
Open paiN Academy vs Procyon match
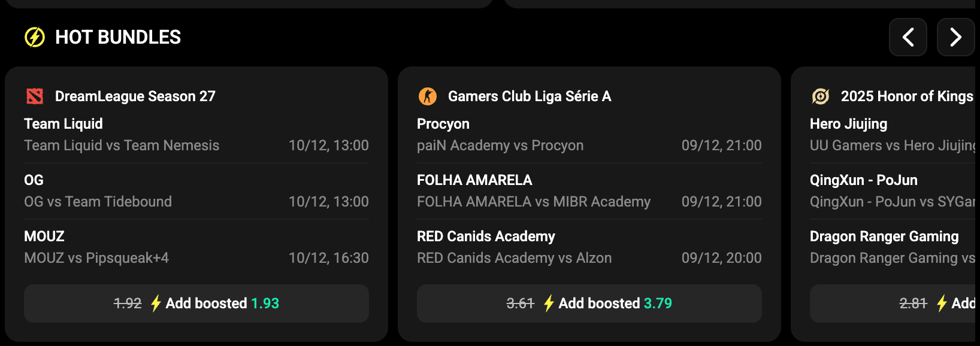tap(500, 145)
